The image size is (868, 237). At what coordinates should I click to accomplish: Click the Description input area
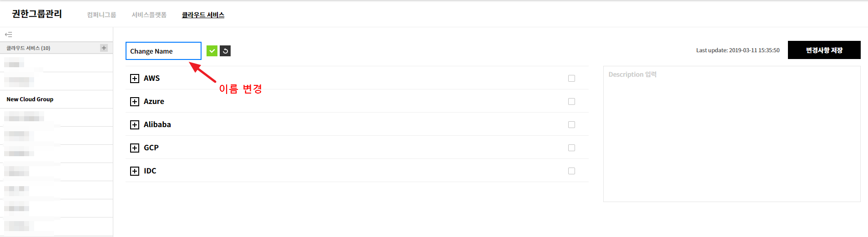point(732,134)
